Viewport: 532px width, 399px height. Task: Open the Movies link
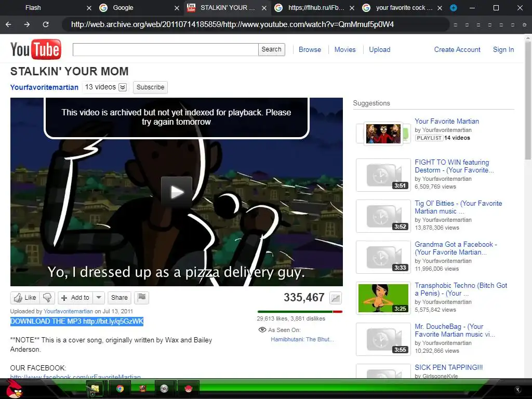pos(345,49)
